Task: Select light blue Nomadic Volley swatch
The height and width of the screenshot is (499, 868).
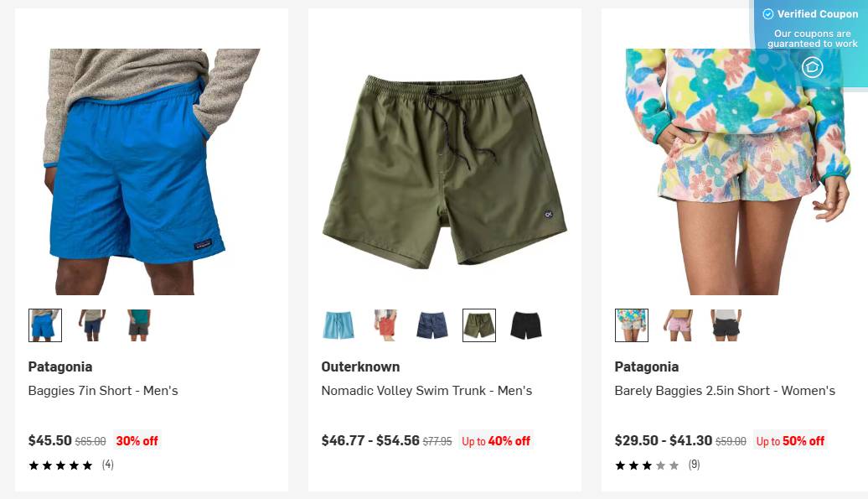Action: click(338, 325)
